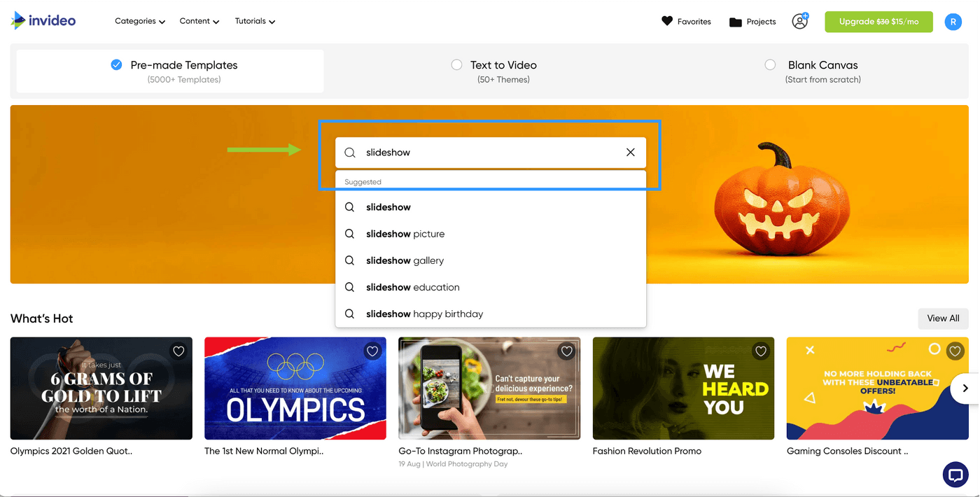Choose the suggestion slideshow happy birthday
The width and height of the screenshot is (980, 497).
click(x=424, y=314)
